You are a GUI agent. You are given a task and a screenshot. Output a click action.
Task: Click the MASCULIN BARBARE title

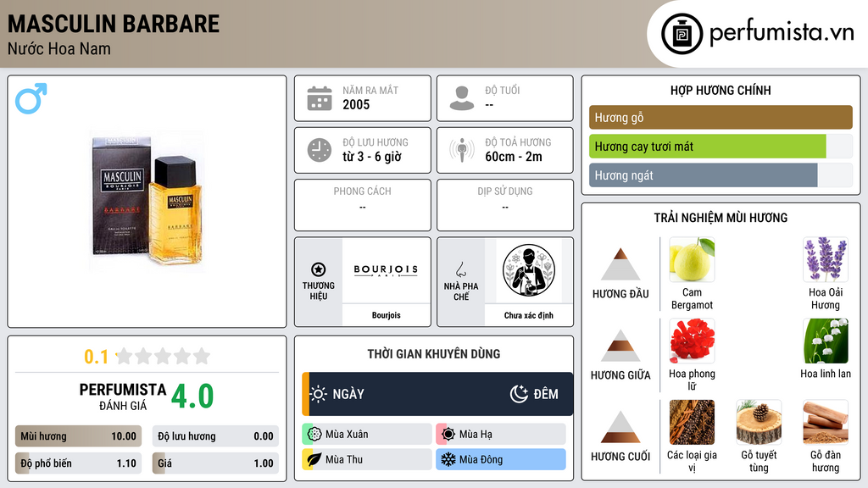point(114,24)
